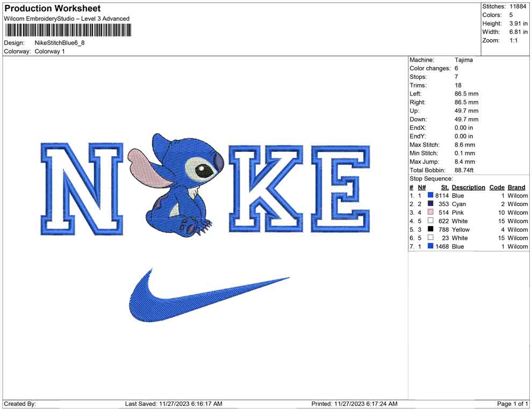532x409 pixels.
Task: Select the Stops value 7
Action: pos(456,77)
